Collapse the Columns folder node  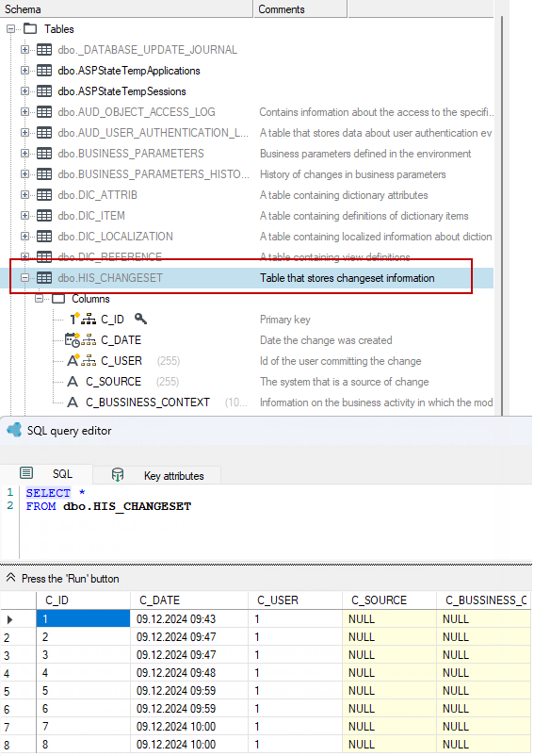(x=39, y=299)
